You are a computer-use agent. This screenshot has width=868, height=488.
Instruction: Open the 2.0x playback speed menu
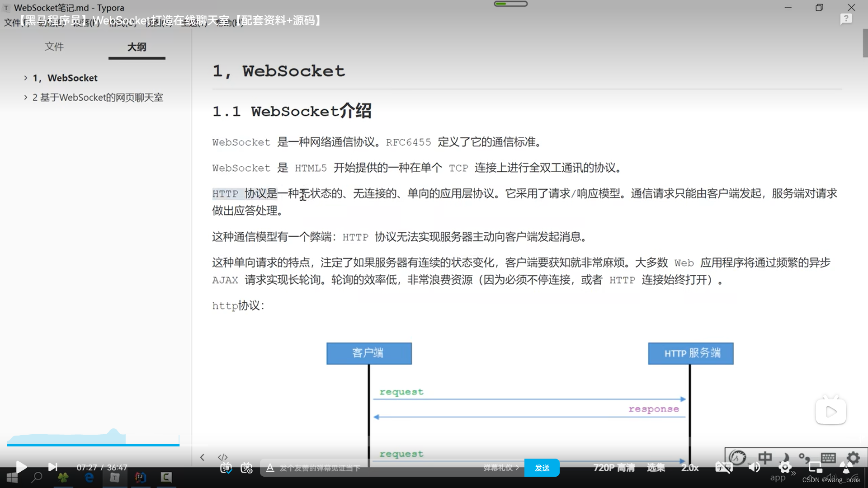[x=689, y=468]
